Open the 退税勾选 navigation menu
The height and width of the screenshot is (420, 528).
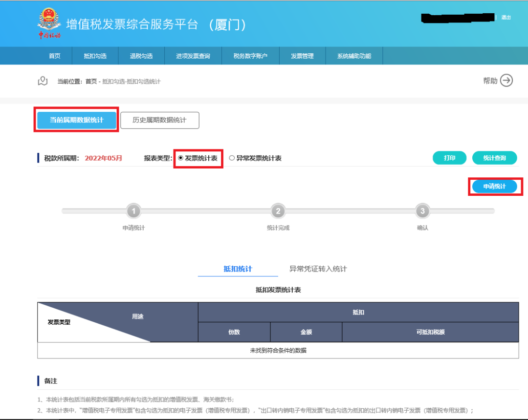tap(141, 56)
